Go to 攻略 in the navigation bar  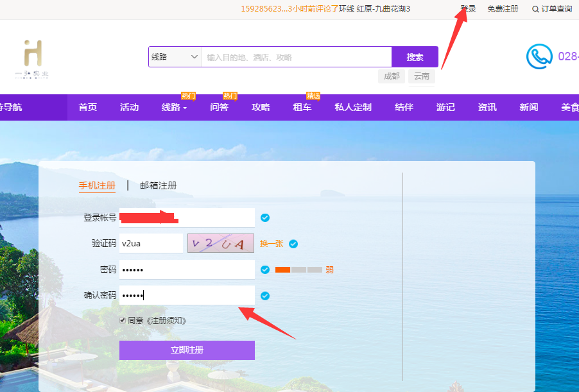[261, 107]
